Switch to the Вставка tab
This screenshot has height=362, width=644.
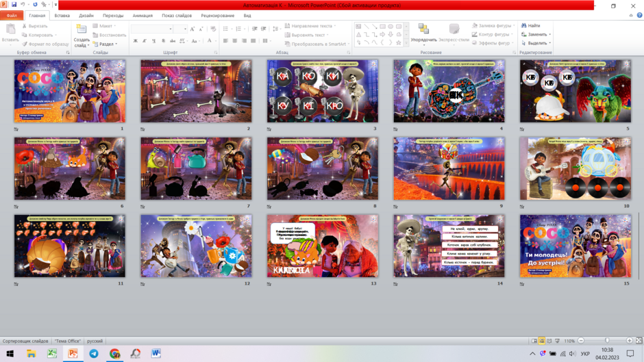point(62,16)
